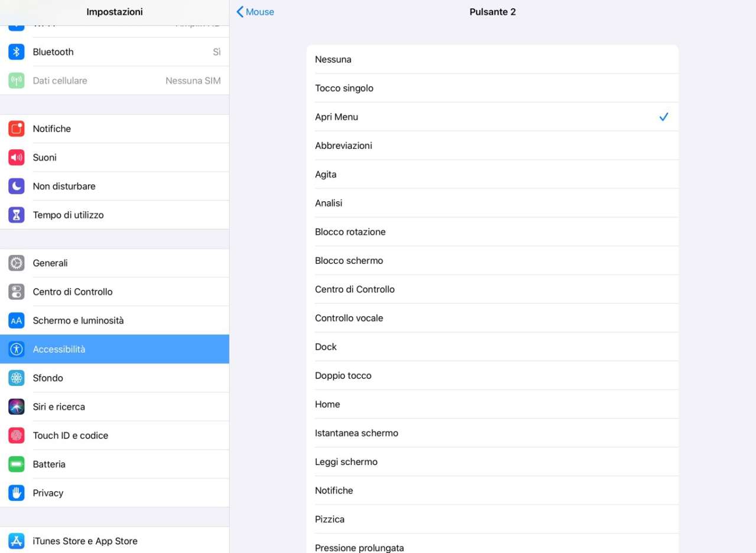Choose Centro di Controllo in action list
The image size is (756, 553).
pos(493,289)
